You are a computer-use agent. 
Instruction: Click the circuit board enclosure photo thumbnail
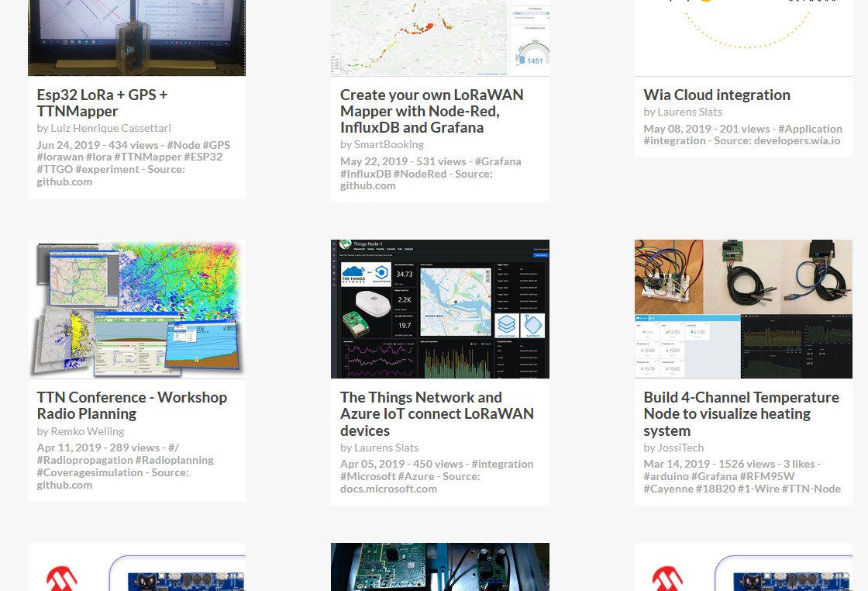[440, 567]
